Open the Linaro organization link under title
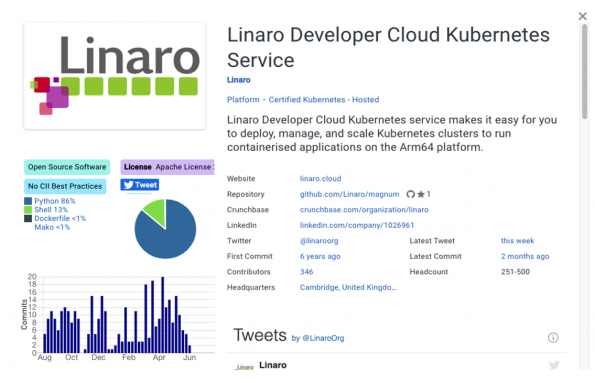This screenshot has width=595, height=383. [x=238, y=80]
